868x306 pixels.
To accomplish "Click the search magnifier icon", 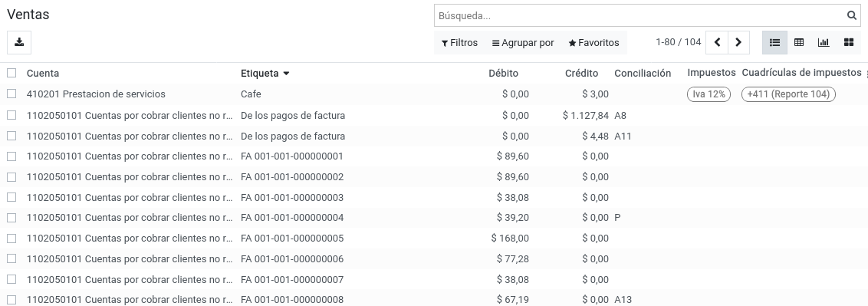I will coord(851,15).
